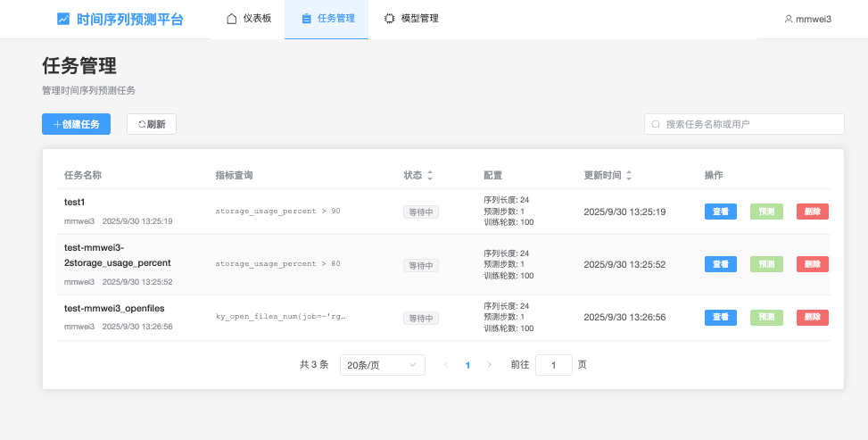Click query storage_usage_percent > 80
The image size is (868, 440).
[278, 264]
